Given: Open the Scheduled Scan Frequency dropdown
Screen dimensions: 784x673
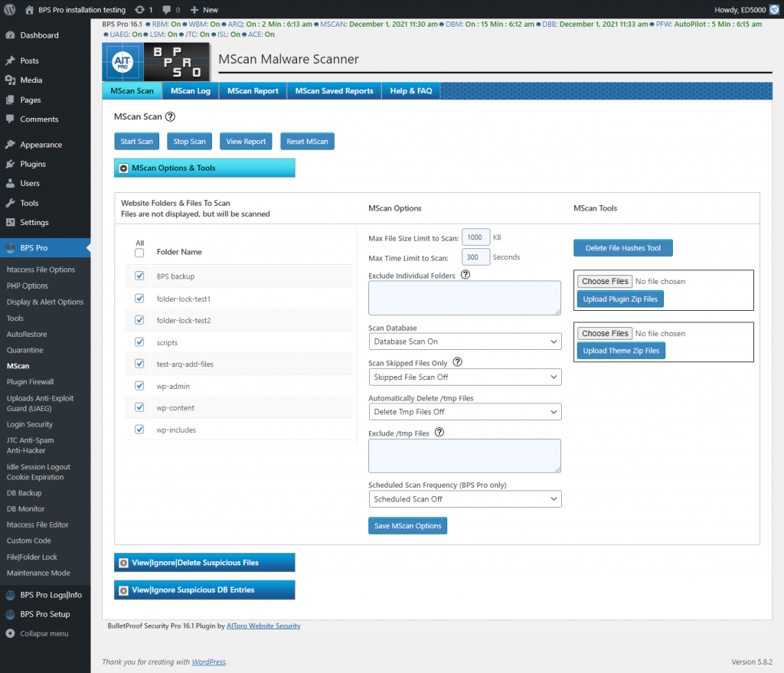Looking at the screenshot, I should coord(465,498).
